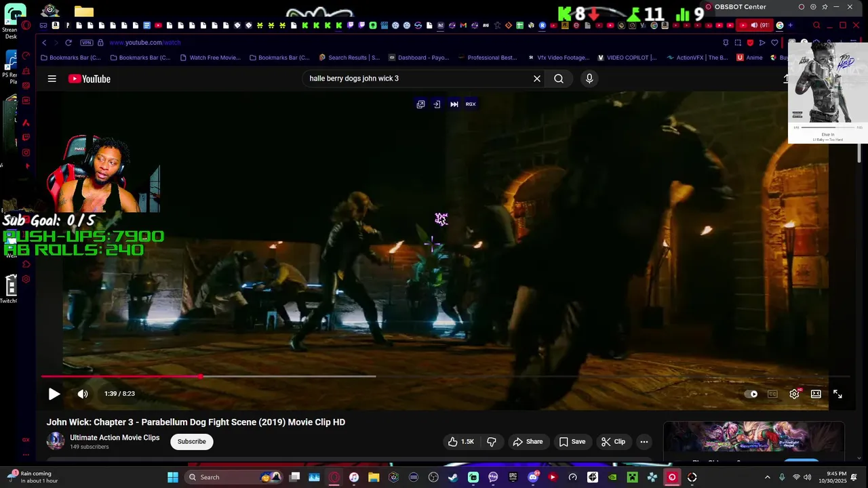Open a new browser tab with plus
Screen dimensions: 868x488
790,26
